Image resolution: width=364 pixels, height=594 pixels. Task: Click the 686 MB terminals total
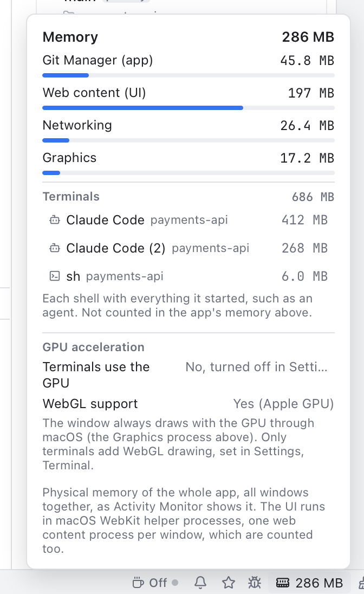point(313,197)
